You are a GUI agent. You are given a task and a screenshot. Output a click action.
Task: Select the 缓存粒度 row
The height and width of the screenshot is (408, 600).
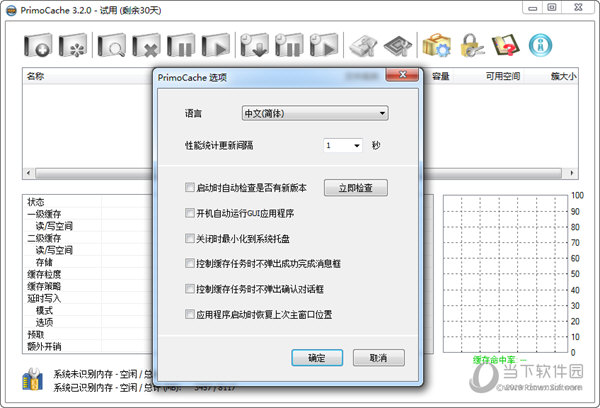(88, 274)
